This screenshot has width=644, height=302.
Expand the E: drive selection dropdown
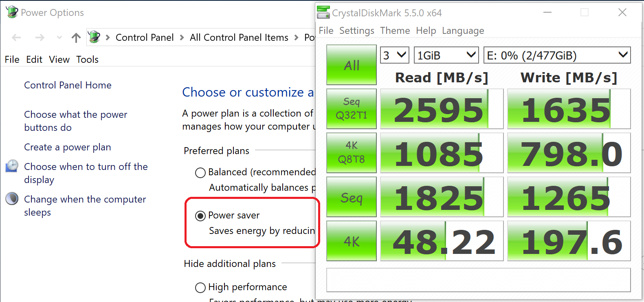pyautogui.click(x=556, y=55)
